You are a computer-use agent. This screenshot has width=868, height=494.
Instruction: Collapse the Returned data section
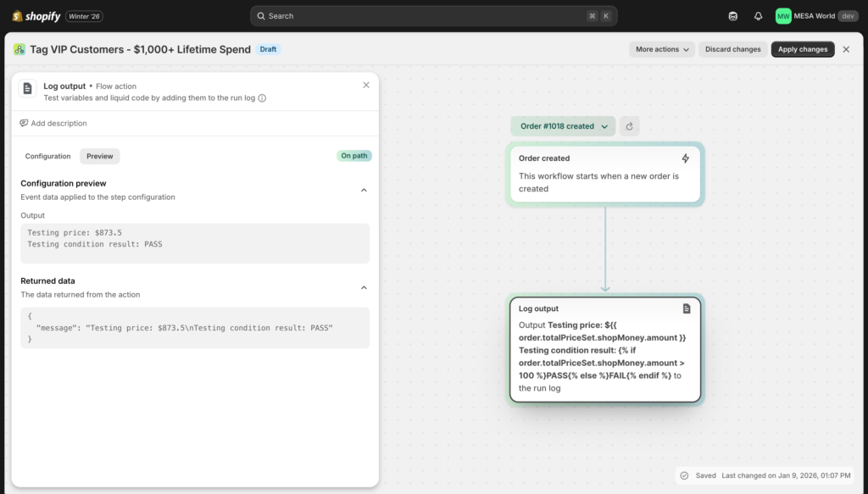pyautogui.click(x=364, y=287)
